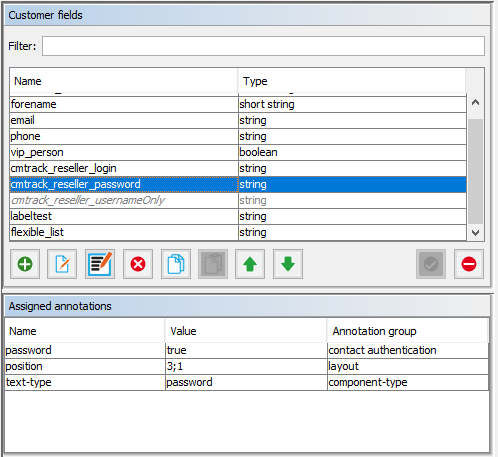Image resolution: width=498 pixels, height=457 pixels.
Task: Click the vertical scrollbar thumb of fields table
Action: [x=476, y=171]
